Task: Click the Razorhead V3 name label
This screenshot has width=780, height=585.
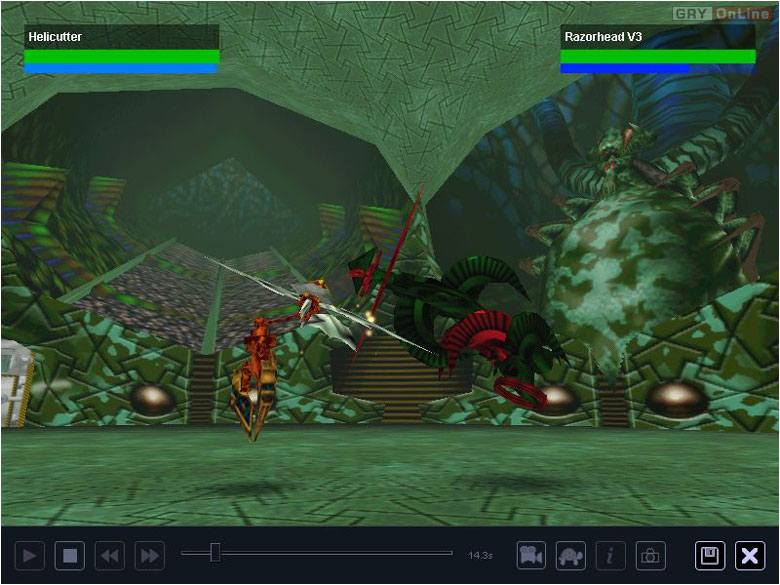Action: coord(602,37)
